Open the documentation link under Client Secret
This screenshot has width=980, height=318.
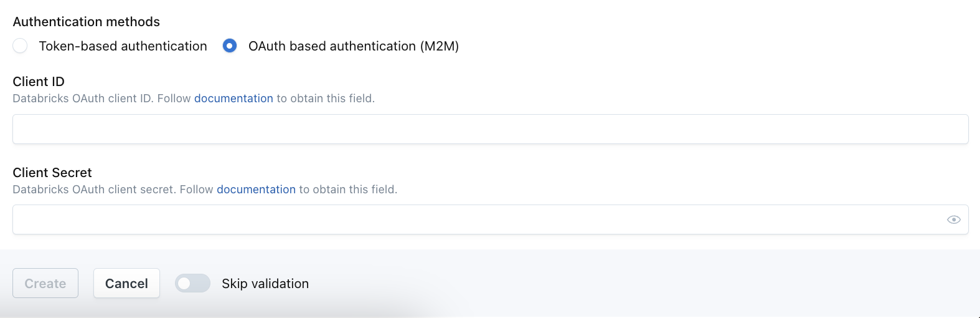[256, 190]
